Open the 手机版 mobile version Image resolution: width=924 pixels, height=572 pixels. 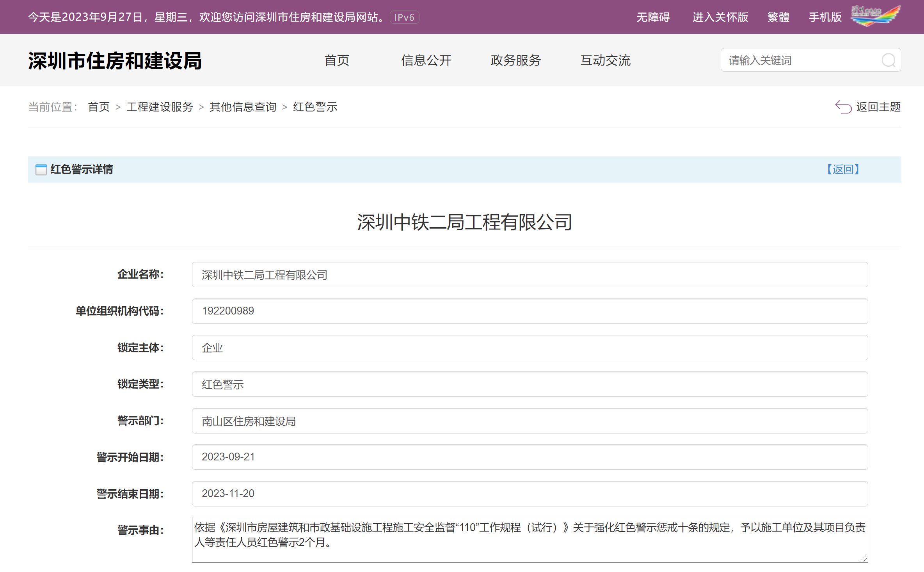tap(825, 18)
